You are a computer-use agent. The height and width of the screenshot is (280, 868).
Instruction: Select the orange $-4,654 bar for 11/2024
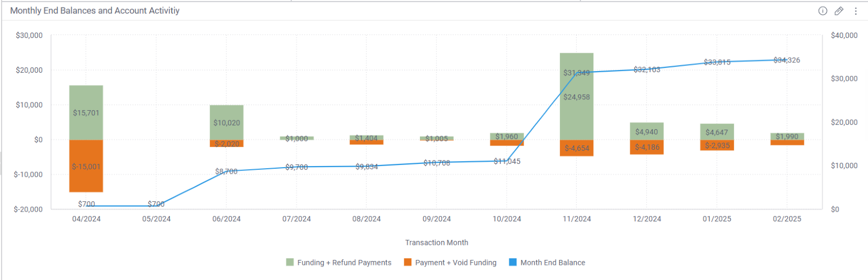click(x=577, y=148)
